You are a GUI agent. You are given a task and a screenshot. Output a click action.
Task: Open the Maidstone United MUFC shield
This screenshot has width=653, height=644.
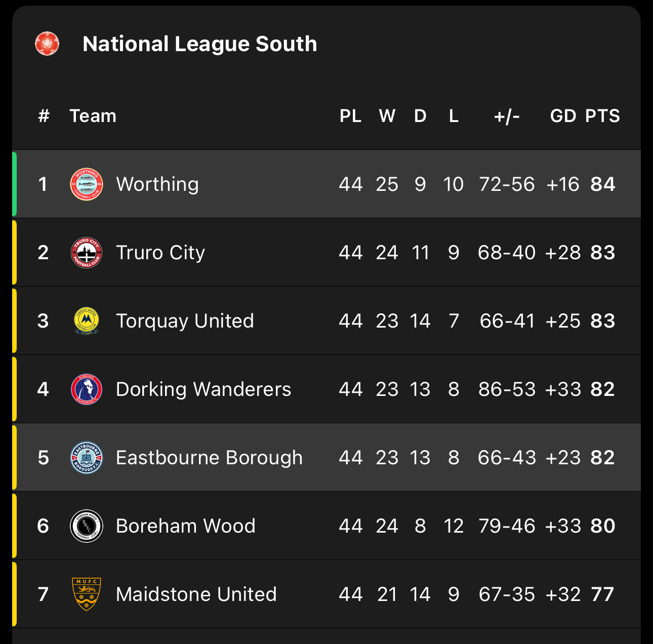tap(87, 594)
